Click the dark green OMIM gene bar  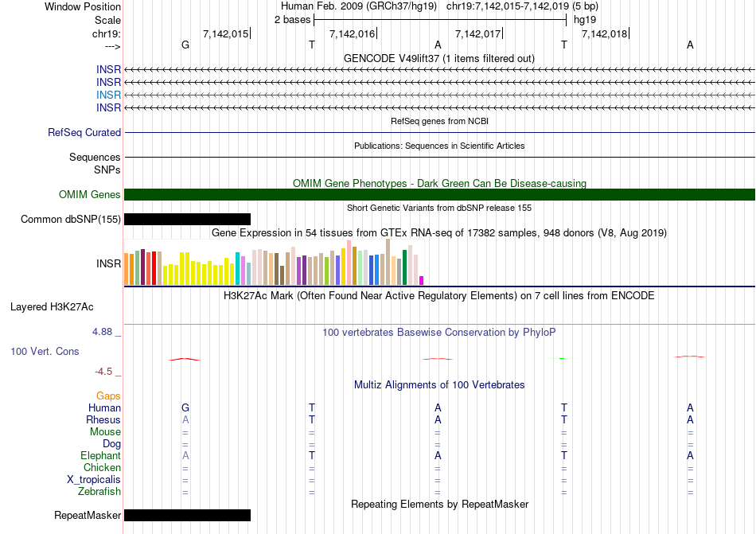tap(439, 194)
